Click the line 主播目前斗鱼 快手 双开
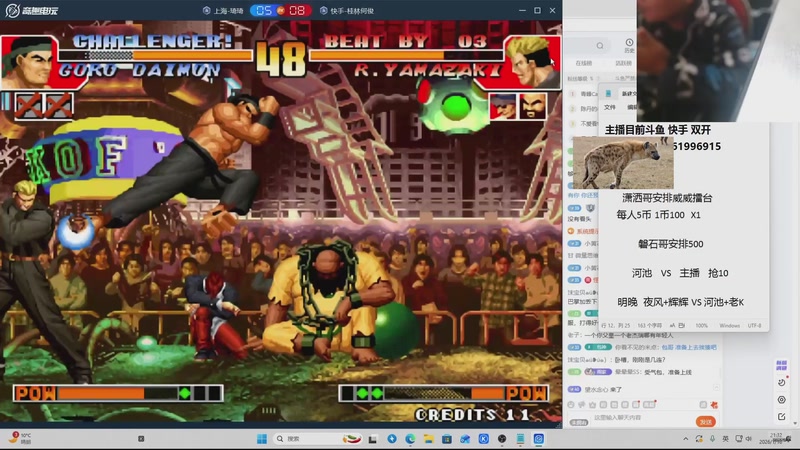This screenshot has width=800, height=450. [658, 130]
